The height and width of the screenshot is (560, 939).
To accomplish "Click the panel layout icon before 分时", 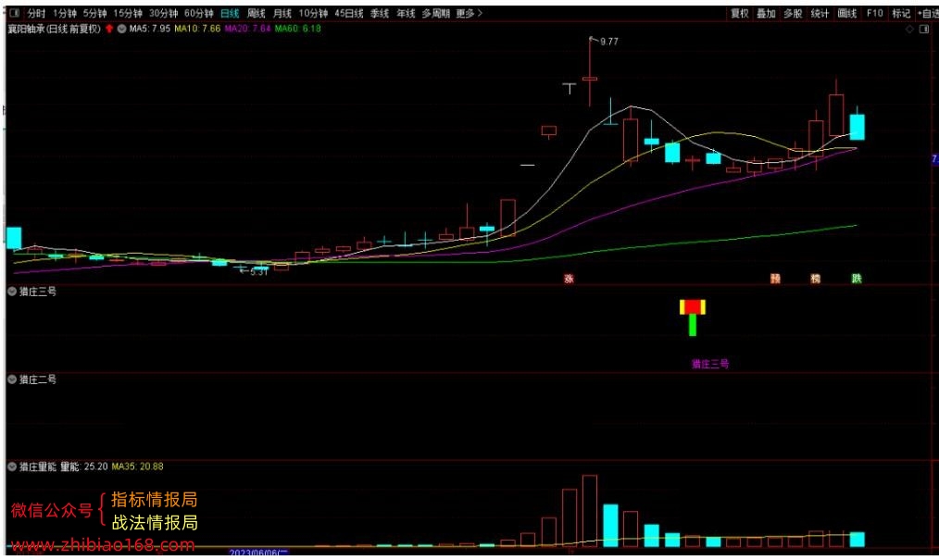I will click(15, 13).
